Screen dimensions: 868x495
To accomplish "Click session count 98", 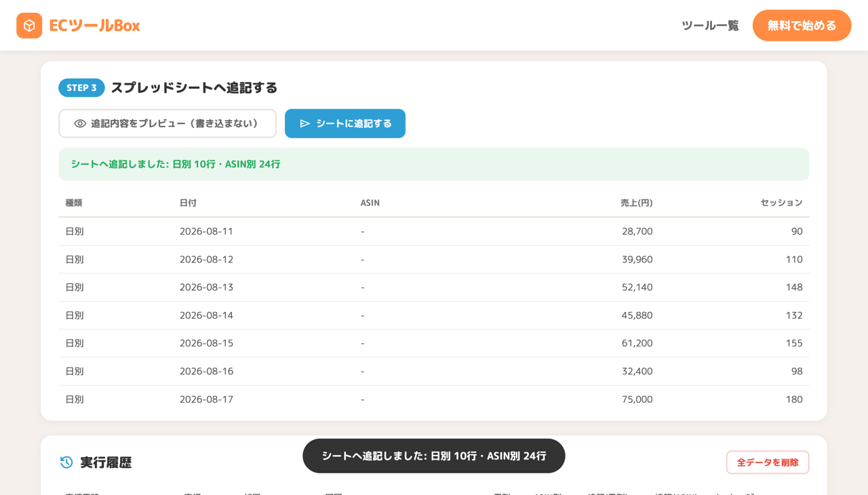I will pyautogui.click(x=797, y=371).
